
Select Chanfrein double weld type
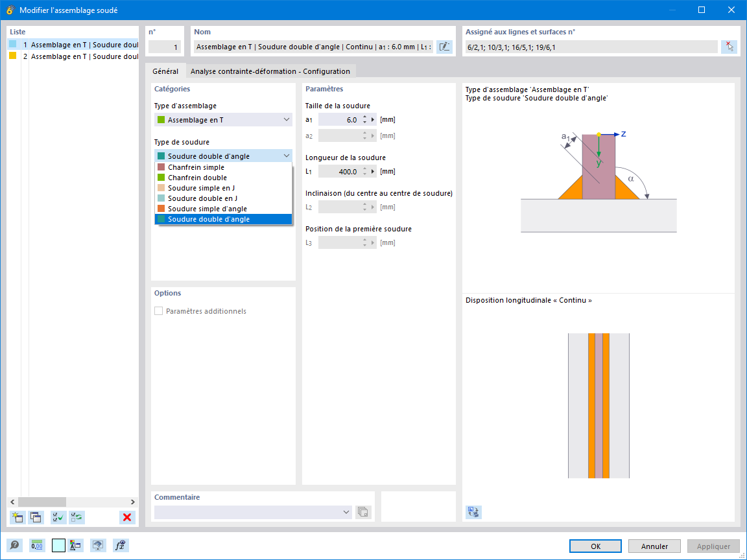(224, 178)
